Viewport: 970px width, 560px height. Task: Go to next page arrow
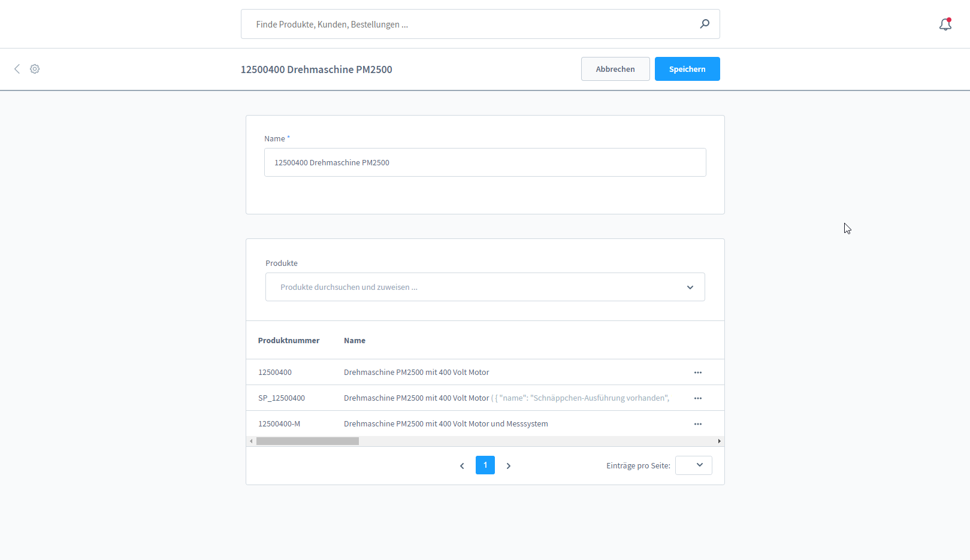click(509, 465)
